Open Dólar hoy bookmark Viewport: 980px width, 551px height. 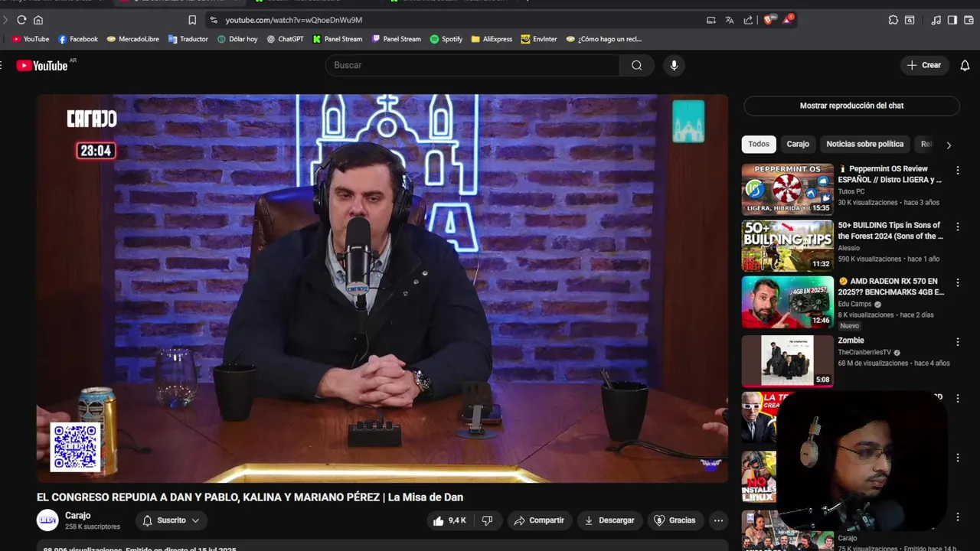[x=237, y=39]
